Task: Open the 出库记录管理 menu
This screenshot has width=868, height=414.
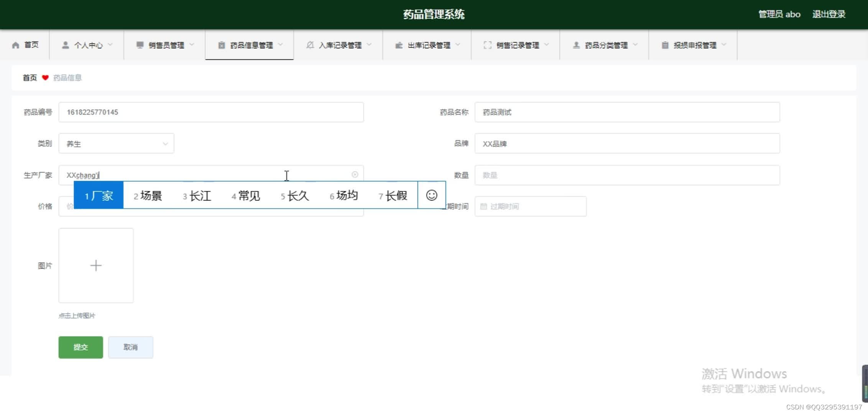Action: tap(427, 45)
